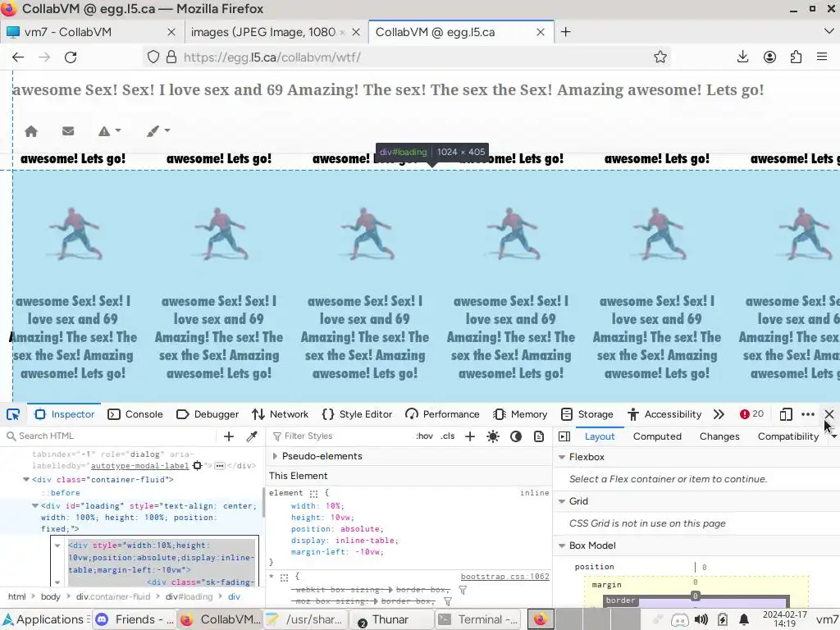Select the html breadcrumb
Viewport: 840px width, 630px height.
pyautogui.click(x=16, y=597)
